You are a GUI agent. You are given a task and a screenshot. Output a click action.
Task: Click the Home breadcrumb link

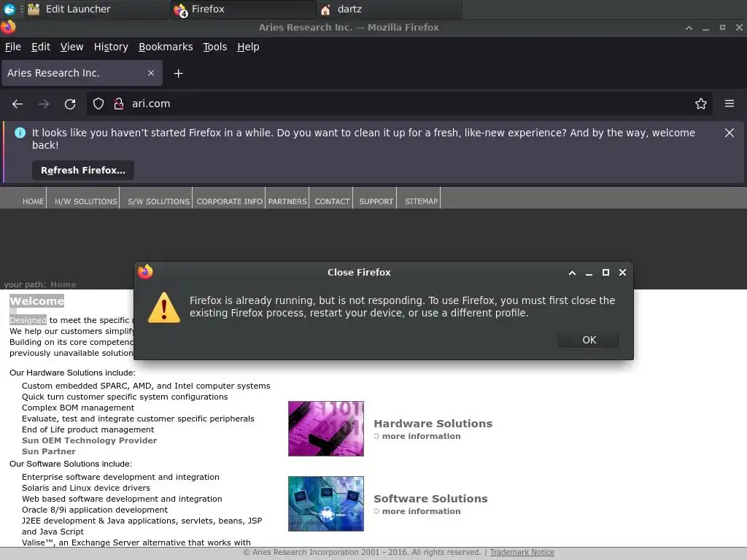[63, 284]
